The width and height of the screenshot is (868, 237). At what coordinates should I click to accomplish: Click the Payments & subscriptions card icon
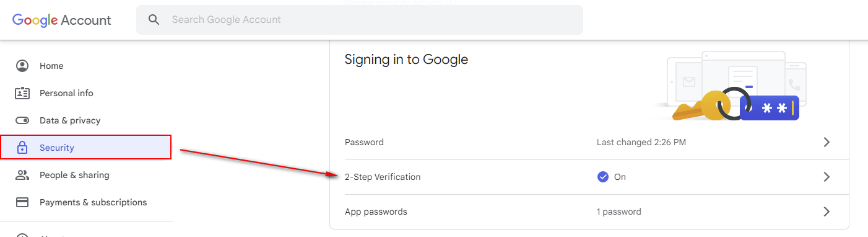22,202
